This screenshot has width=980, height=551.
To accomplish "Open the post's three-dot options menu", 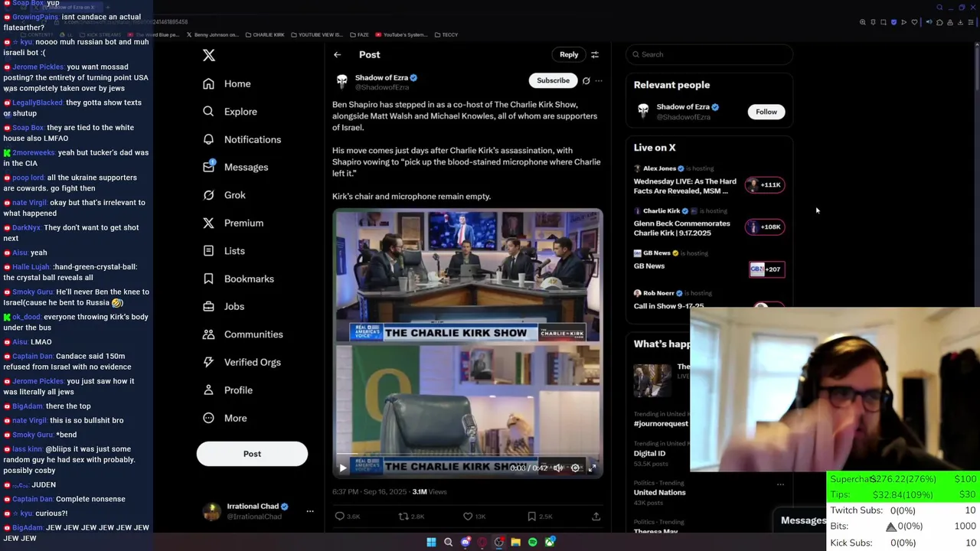I will coord(599,80).
